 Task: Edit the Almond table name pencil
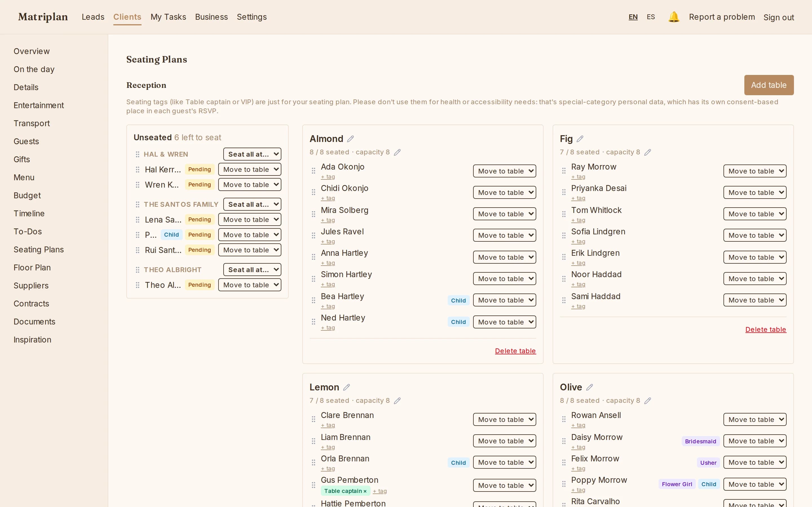pos(350,139)
